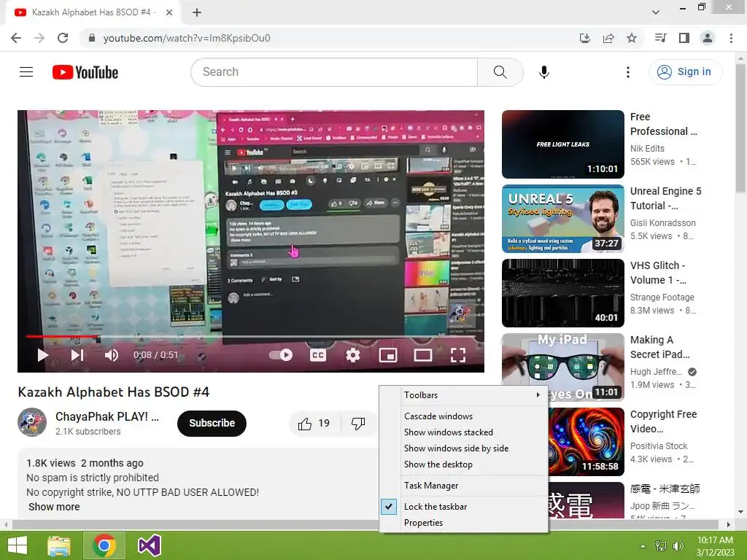The width and height of the screenshot is (747, 560).
Task: Open YouTube settings three-dot menu
Action: pyautogui.click(x=628, y=72)
